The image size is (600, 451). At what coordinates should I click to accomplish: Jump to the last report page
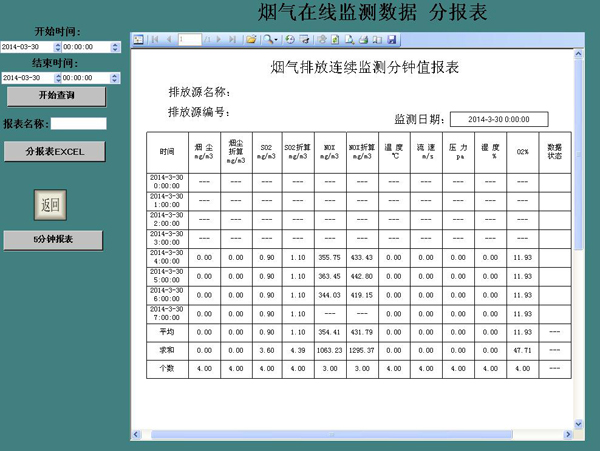pyautogui.click(x=232, y=39)
